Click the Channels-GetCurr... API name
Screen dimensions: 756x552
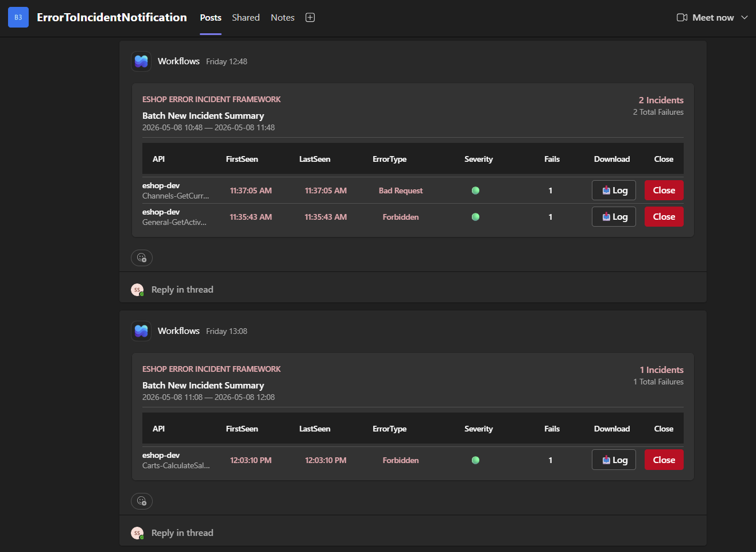(176, 196)
